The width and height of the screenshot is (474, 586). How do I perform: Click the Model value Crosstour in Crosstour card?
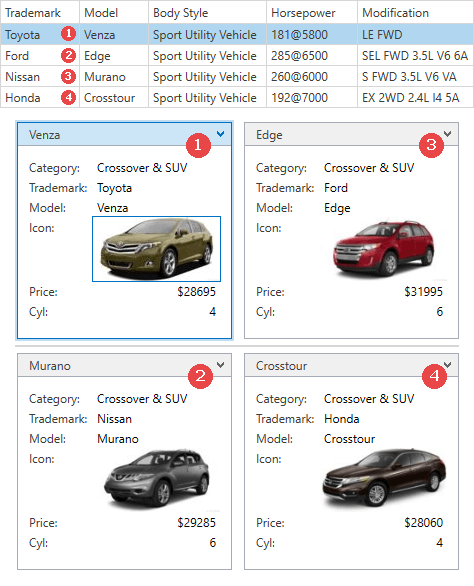350,439
